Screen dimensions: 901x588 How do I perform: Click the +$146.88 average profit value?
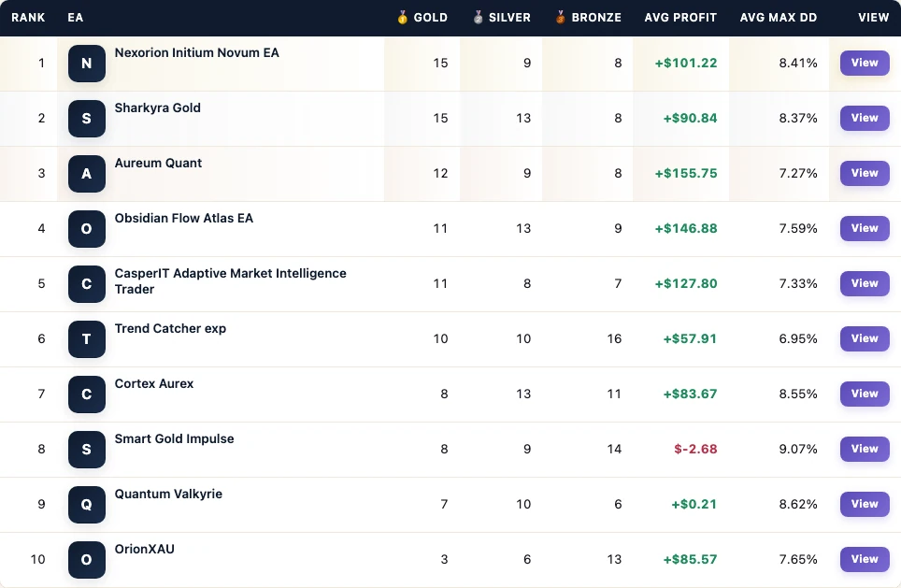686,229
